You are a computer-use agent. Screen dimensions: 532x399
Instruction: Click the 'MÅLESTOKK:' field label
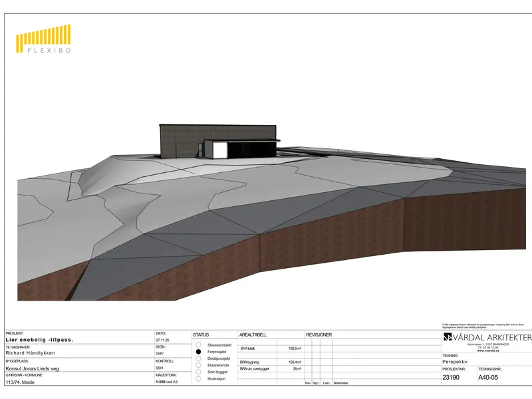[x=166, y=375]
